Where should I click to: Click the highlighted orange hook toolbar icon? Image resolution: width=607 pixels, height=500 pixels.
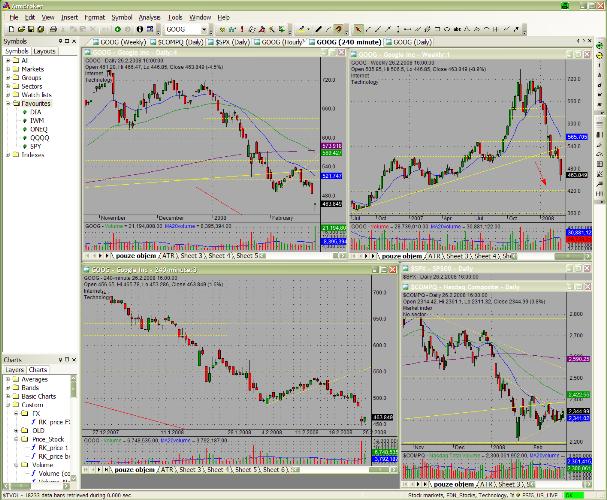[x=338, y=29]
